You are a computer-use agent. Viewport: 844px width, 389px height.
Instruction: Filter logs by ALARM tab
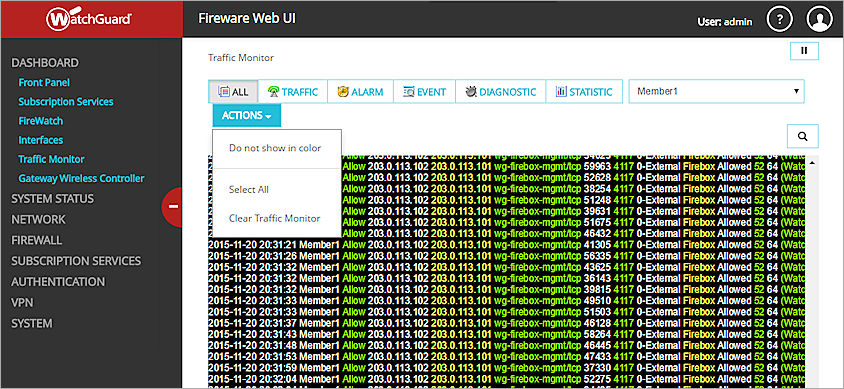(360, 91)
